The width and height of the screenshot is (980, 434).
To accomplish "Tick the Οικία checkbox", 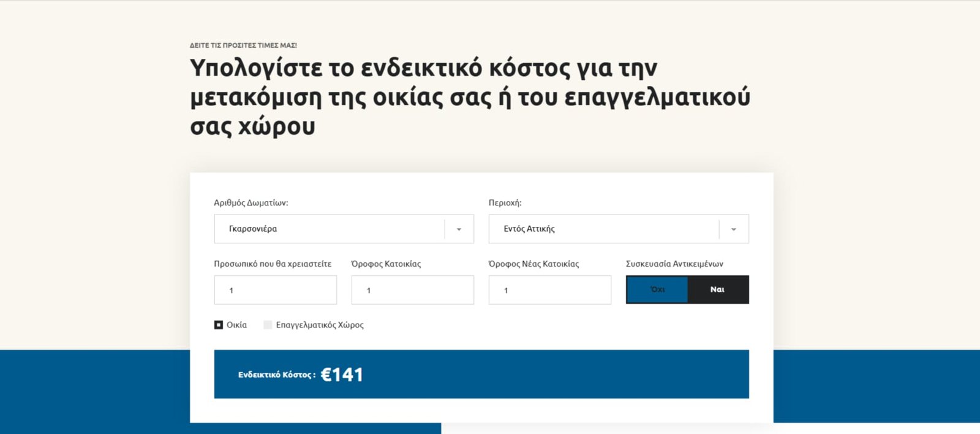I will (219, 325).
